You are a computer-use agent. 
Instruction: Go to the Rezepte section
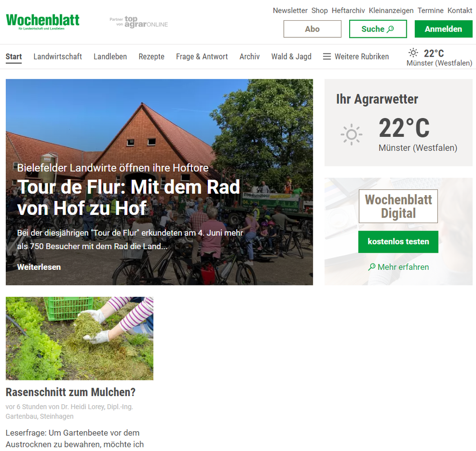152,57
